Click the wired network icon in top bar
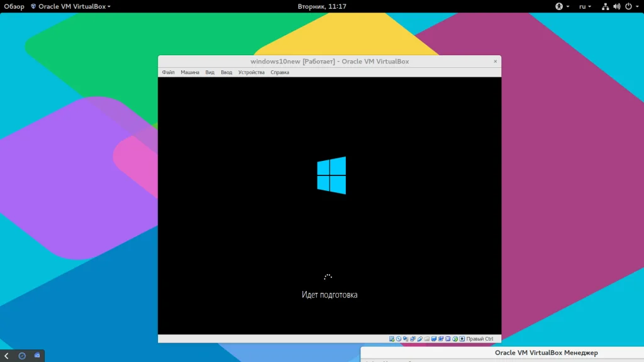The height and width of the screenshot is (362, 644). (x=605, y=6)
